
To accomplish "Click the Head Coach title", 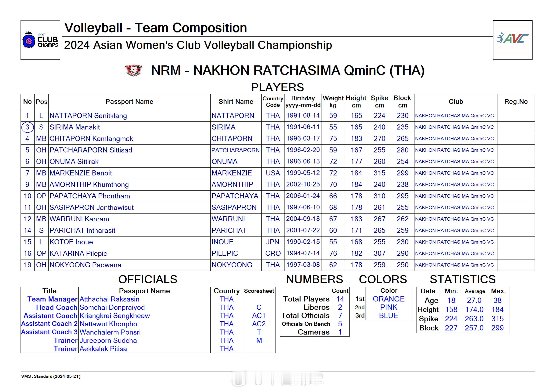I will tap(57, 307).
